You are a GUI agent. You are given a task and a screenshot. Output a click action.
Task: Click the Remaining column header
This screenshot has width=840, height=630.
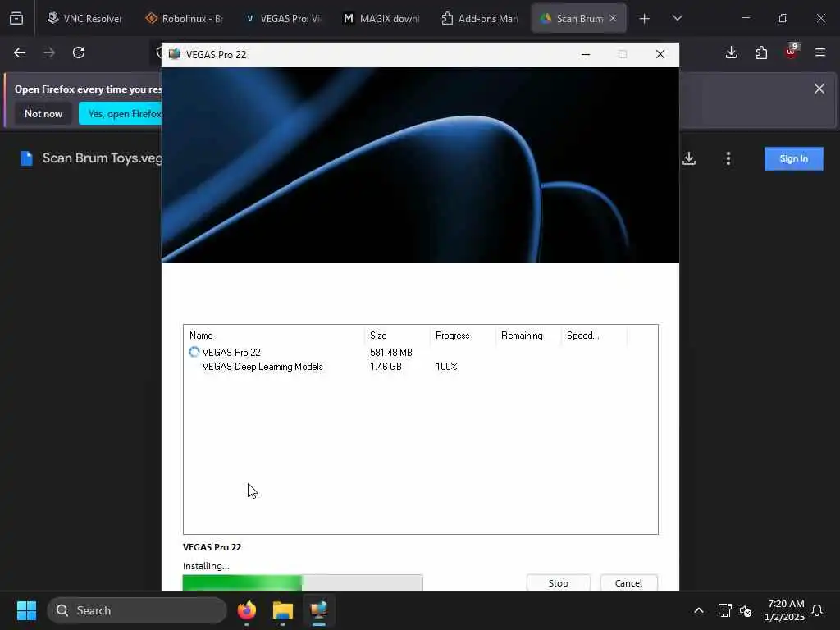(x=528, y=336)
